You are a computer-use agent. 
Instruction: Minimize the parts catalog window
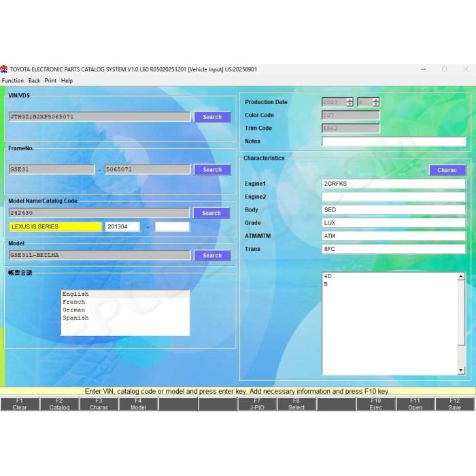coord(423,69)
